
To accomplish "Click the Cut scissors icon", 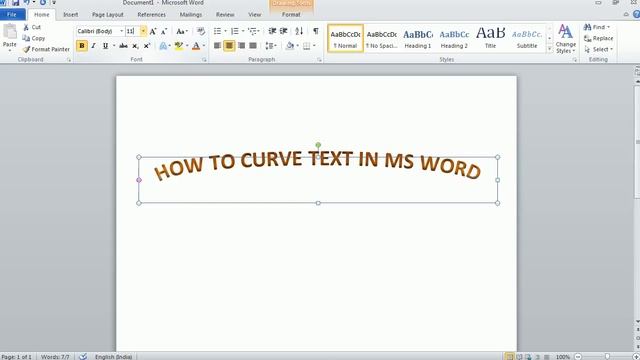I will coord(26,27).
